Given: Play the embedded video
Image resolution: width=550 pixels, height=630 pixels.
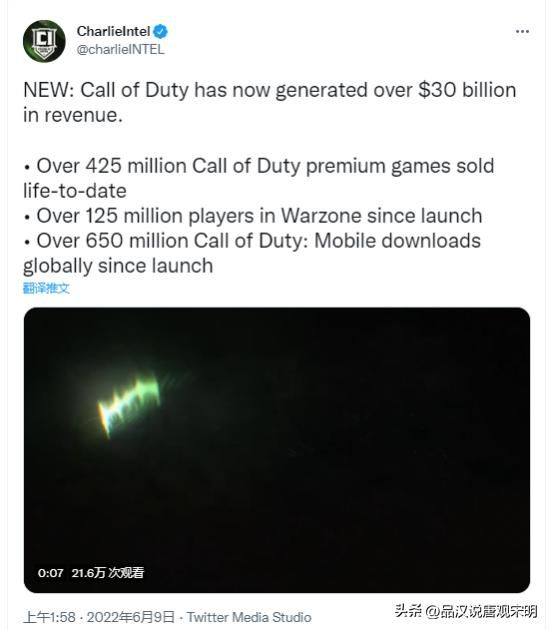Looking at the screenshot, I should pyautogui.click(x=277, y=450).
